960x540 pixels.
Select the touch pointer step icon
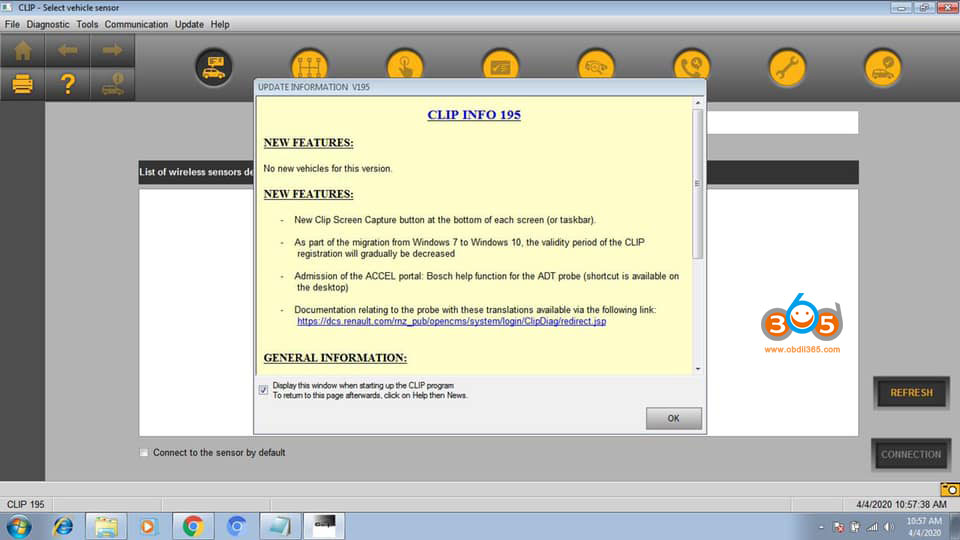pos(405,65)
